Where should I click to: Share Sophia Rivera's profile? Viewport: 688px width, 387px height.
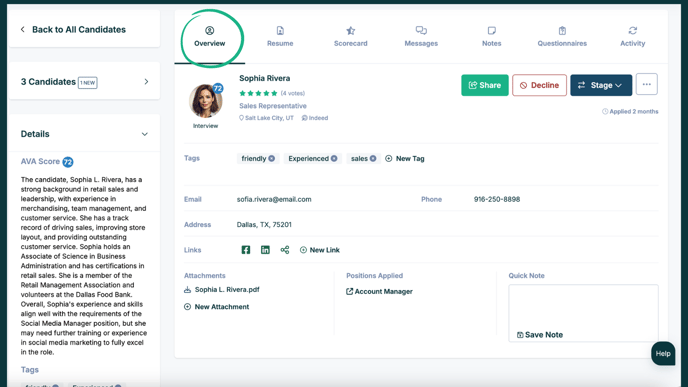click(484, 85)
